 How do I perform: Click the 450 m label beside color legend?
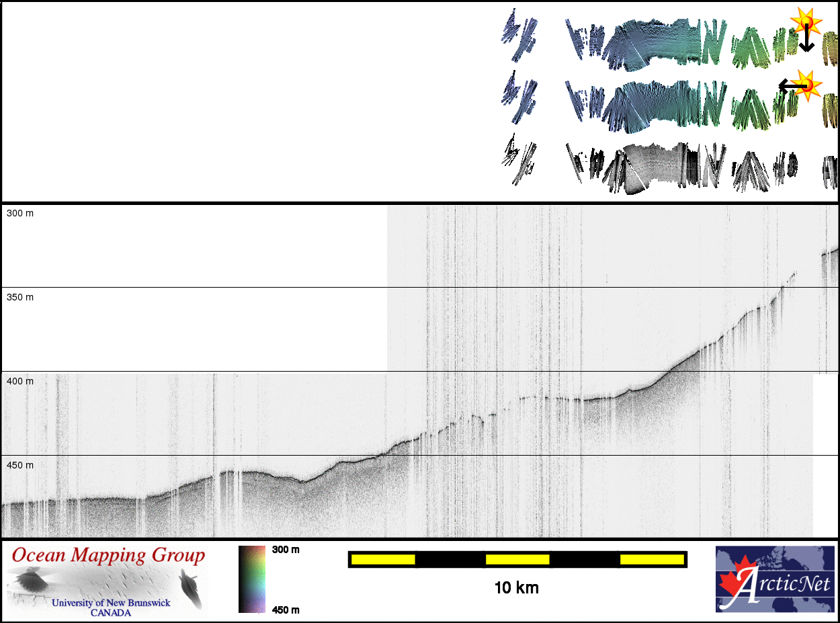click(286, 610)
